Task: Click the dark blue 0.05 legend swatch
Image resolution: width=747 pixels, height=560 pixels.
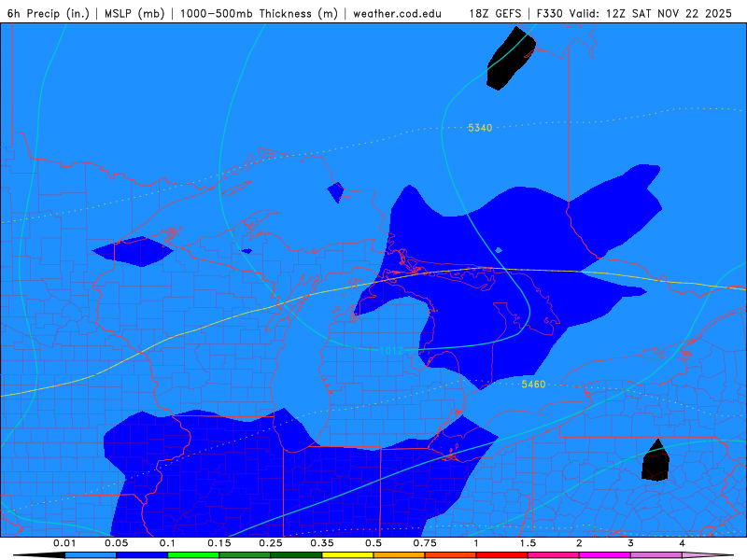Action: [x=142, y=555]
